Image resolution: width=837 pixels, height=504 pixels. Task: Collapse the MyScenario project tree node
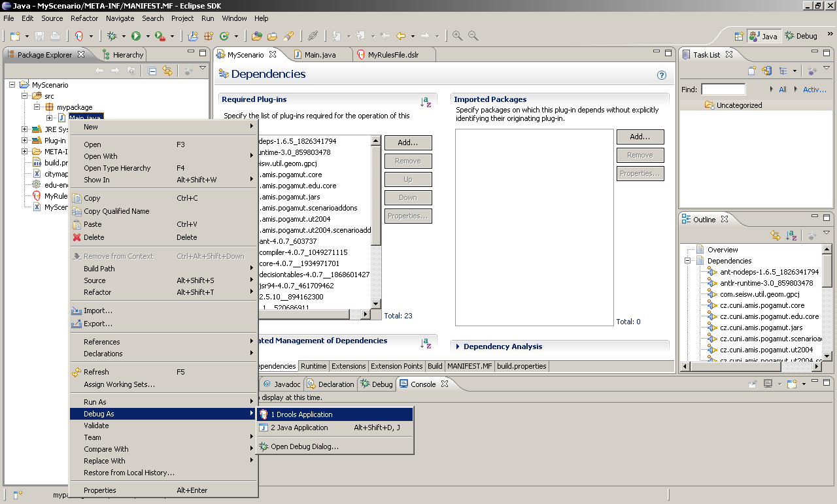click(12, 85)
